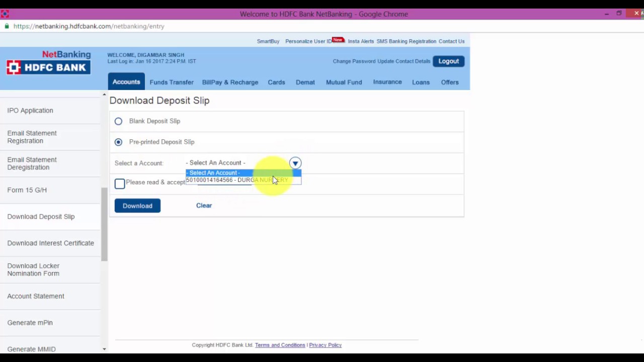Click the Logout button
The width and height of the screenshot is (644, 362).
click(x=448, y=61)
